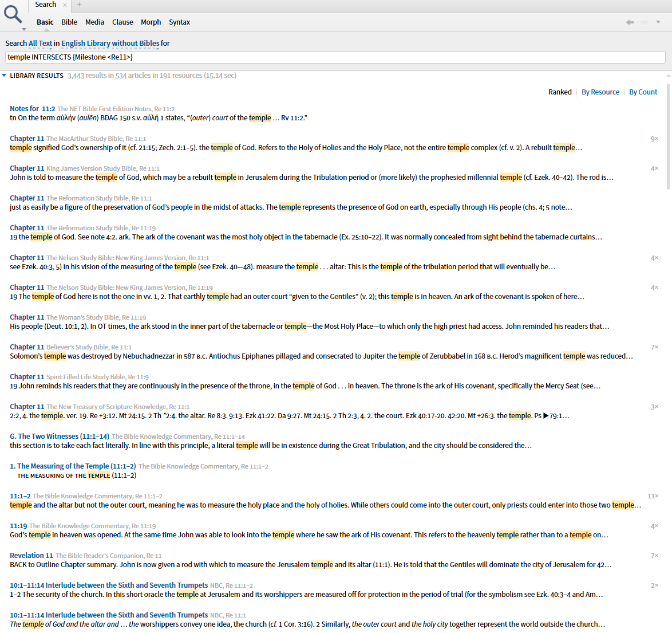
Task: Click excerpt beginning 'Solomon's temple was destroyed'
Action: 322,356
